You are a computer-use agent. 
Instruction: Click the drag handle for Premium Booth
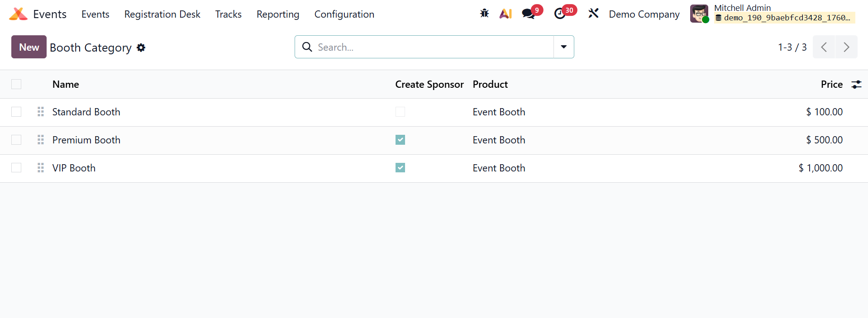[41, 140]
